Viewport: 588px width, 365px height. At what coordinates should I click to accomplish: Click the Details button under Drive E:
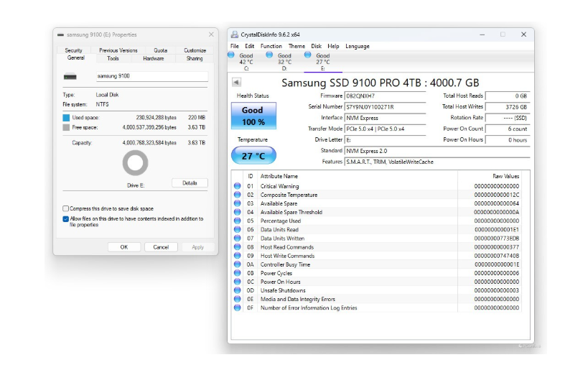pyautogui.click(x=190, y=183)
